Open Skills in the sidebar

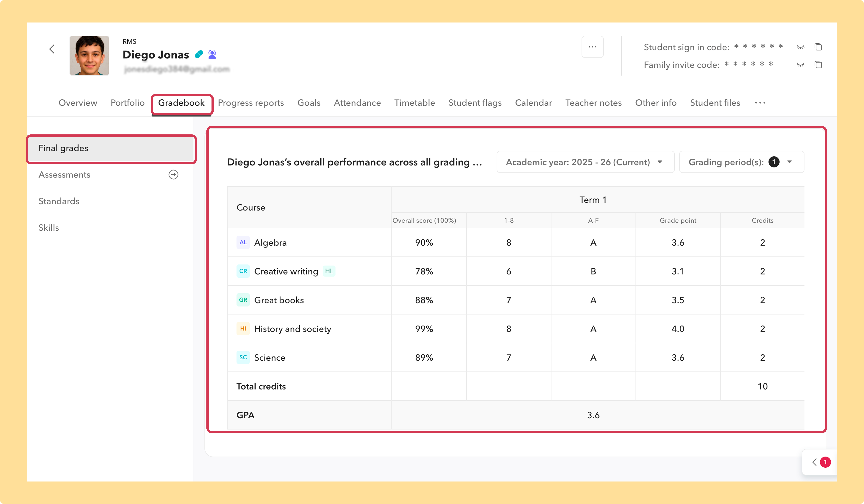49,228
